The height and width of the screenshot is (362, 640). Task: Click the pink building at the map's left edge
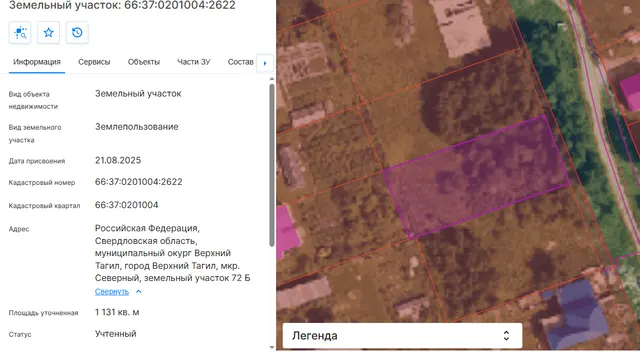[287, 231]
